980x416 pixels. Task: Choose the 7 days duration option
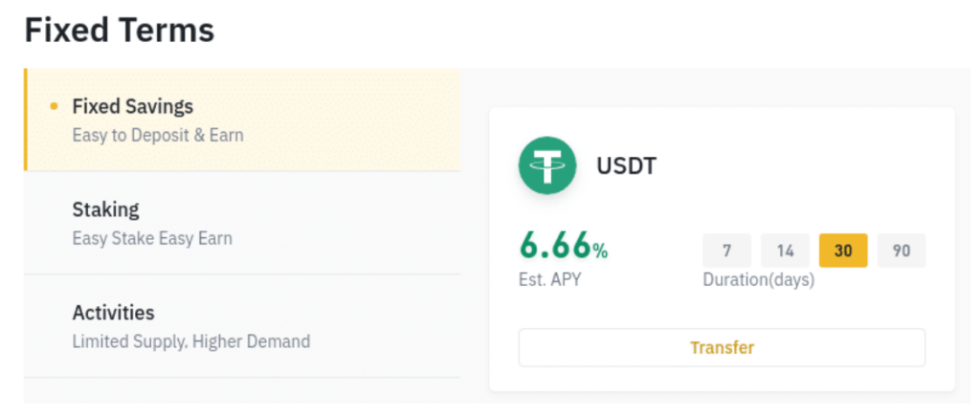(727, 251)
